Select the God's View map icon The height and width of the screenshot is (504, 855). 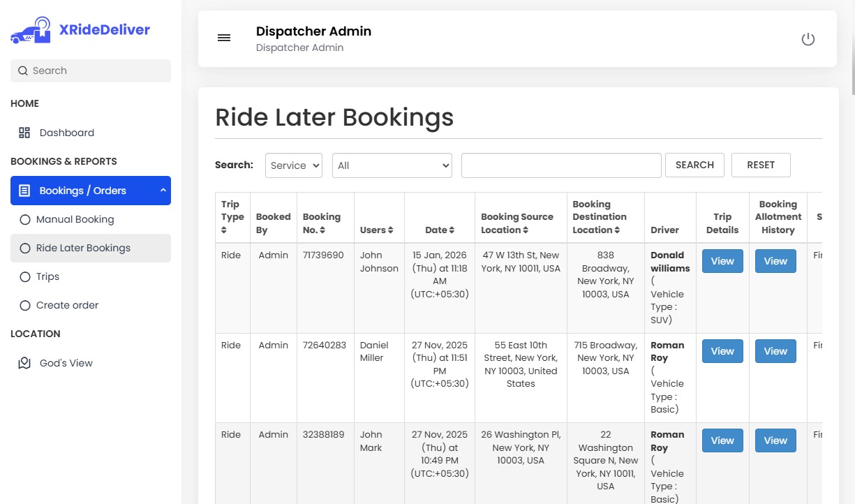click(25, 362)
